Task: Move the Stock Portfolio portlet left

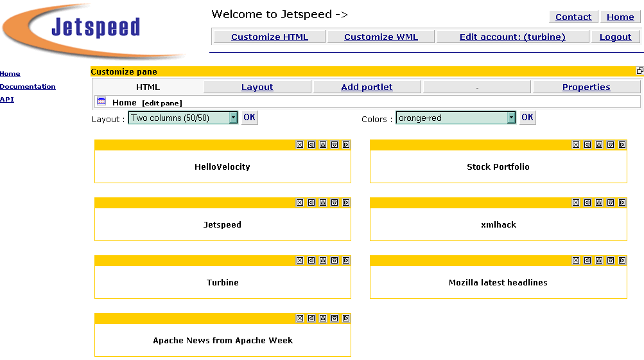Action: pyautogui.click(x=587, y=145)
